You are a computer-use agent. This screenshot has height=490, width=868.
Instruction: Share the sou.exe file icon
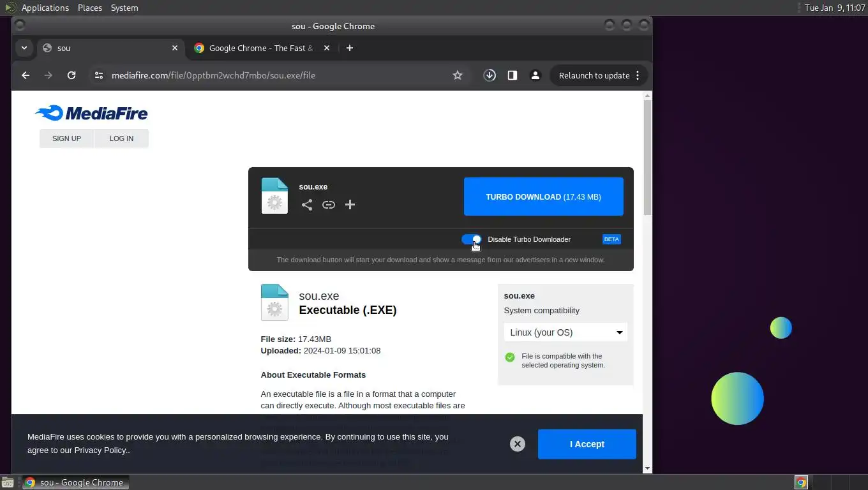(x=307, y=205)
